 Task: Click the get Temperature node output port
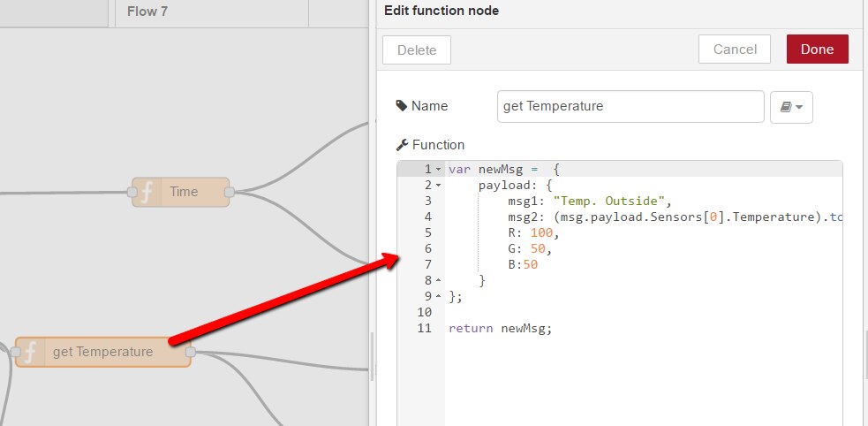coord(191,352)
